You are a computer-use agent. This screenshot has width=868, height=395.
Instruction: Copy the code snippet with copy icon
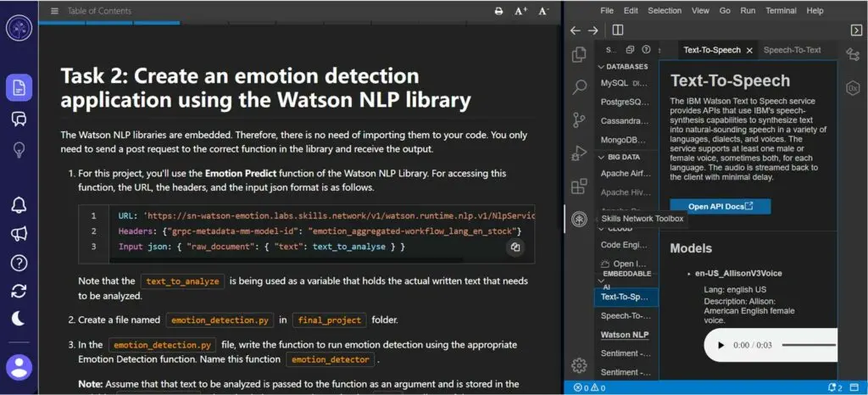coord(515,248)
